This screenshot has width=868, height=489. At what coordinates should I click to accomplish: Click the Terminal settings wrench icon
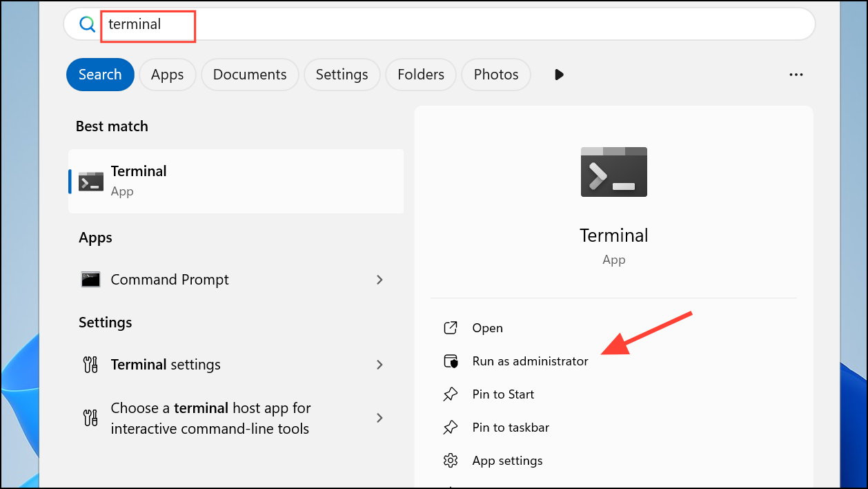pos(90,365)
